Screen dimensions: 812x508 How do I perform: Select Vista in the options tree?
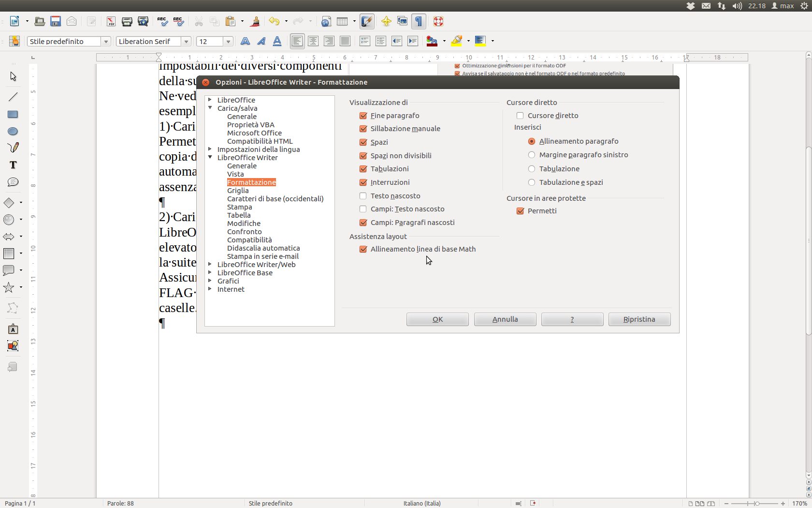[x=235, y=174]
